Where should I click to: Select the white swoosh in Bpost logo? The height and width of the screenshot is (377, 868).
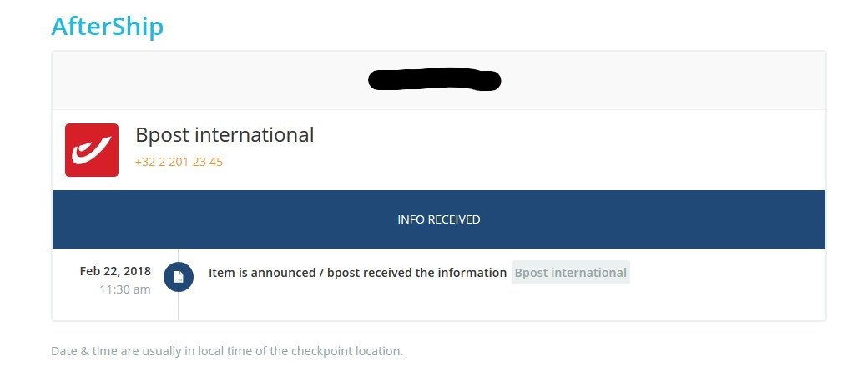(91, 151)
